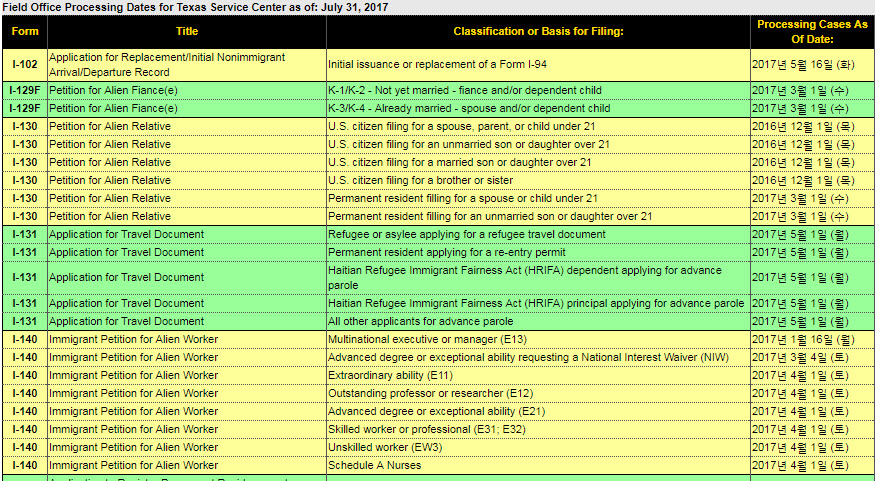Click 'Refugee or asylee applying for a refugee travel document'
Viewport: 880px width, 481px height.
coord(467,234)
